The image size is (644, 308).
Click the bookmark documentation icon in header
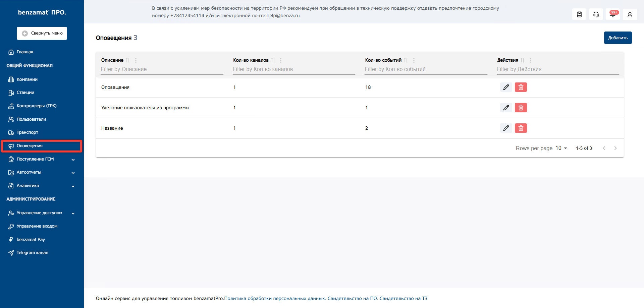pyautogui.click(x=579, y=14)
